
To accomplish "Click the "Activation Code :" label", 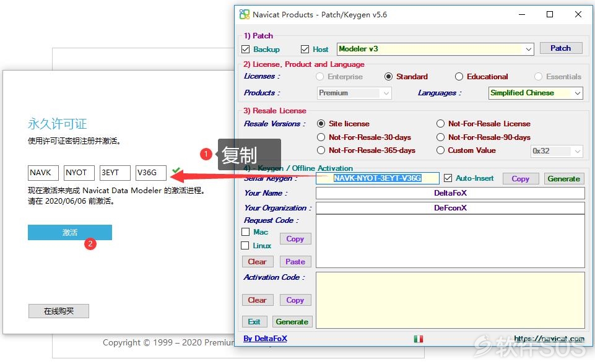I will point(274,277).
